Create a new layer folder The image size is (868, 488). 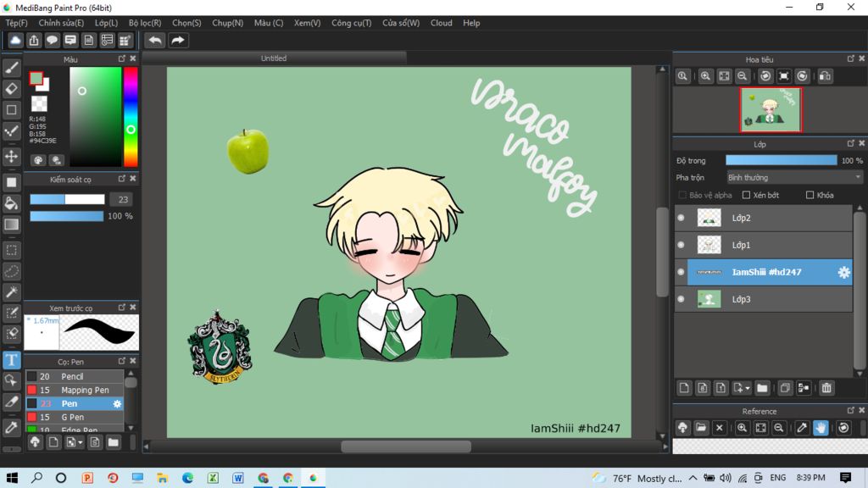pyautogui.click(x=762, y=388)
